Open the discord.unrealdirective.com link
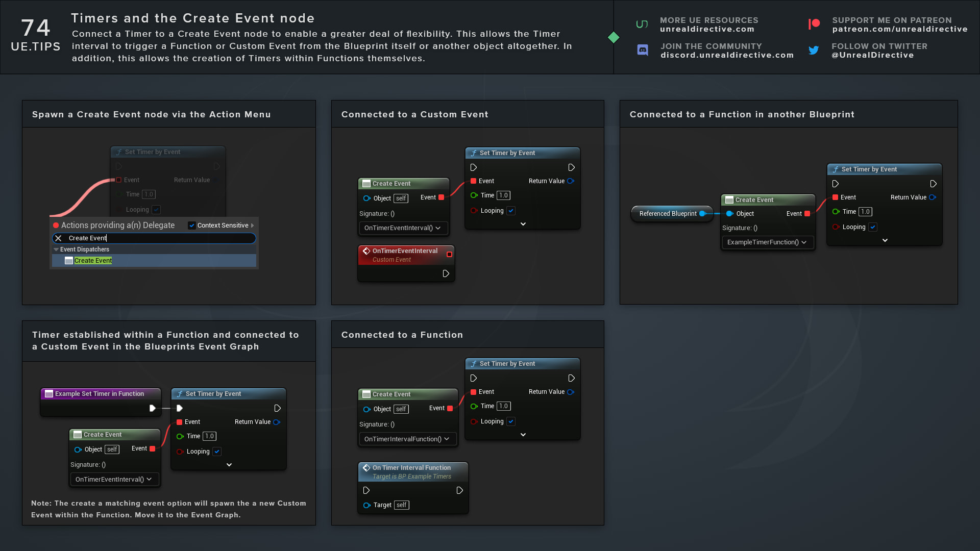The height and width of the screenshot is (551, 980). (727, 55)
